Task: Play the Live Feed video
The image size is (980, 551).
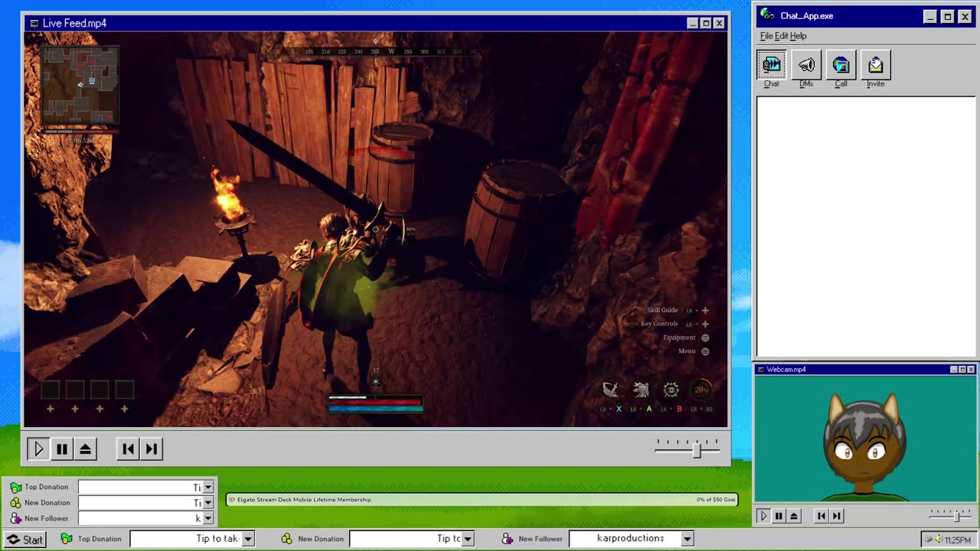Action: [38, 449]
